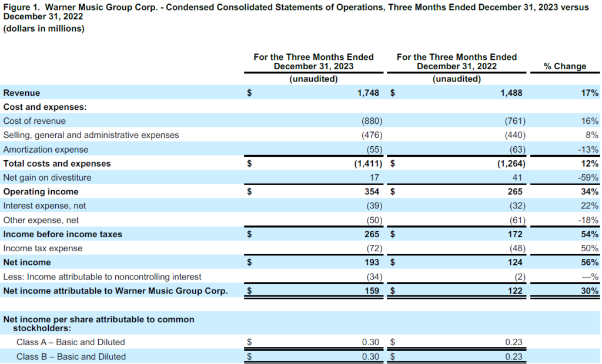Image resolution: width=602 pixels, height=364 pixels.
Task: Select the 'Amortization expense' row label
Action: [x=46, y=150]
